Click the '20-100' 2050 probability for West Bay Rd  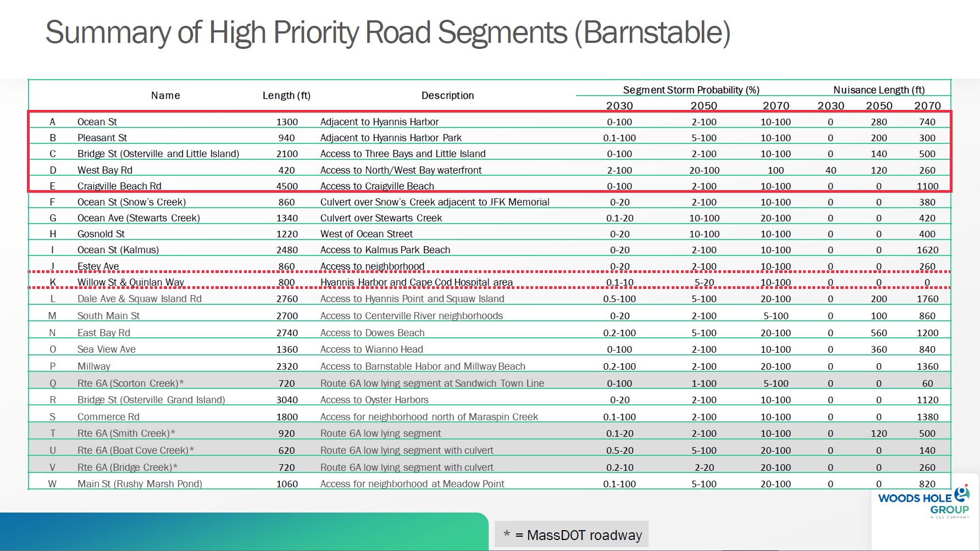click(x=704, y=170)
